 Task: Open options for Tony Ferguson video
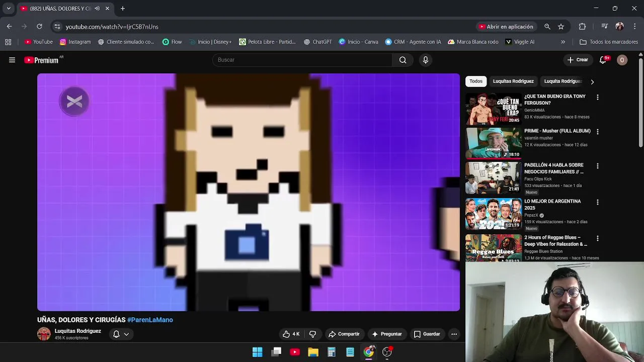(597, 97)
